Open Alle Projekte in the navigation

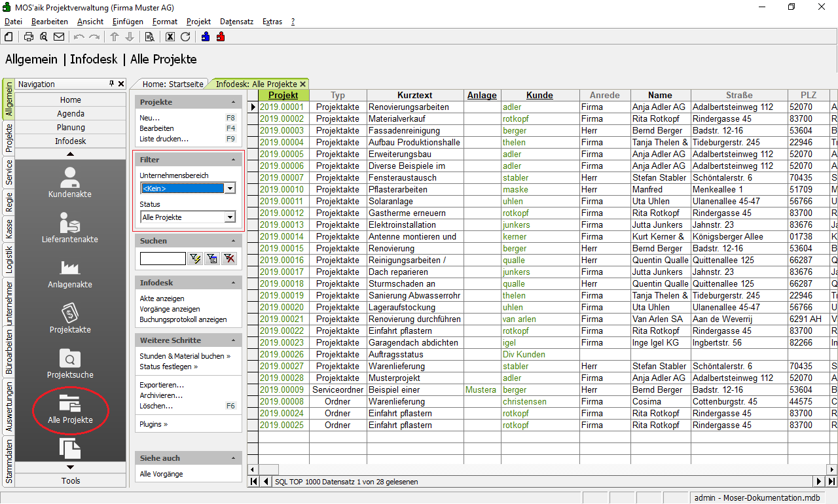click(x=70, y=409)
